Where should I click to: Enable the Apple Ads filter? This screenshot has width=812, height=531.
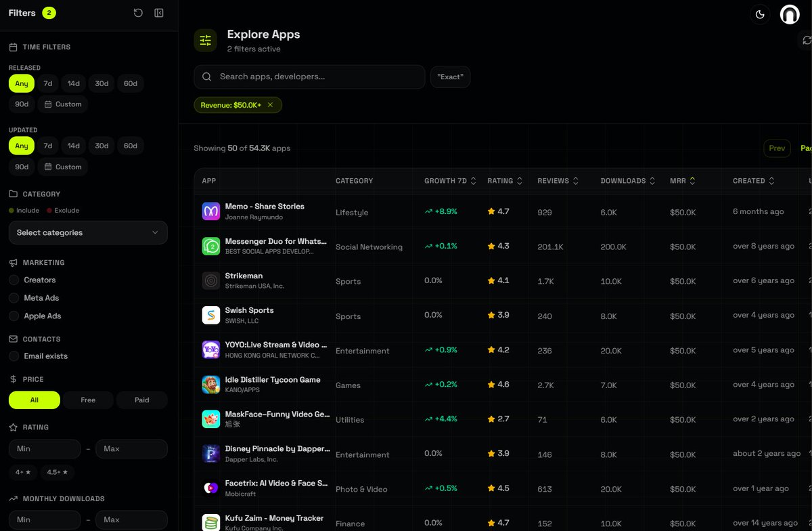pyautogui.click(x=14, y=316)
